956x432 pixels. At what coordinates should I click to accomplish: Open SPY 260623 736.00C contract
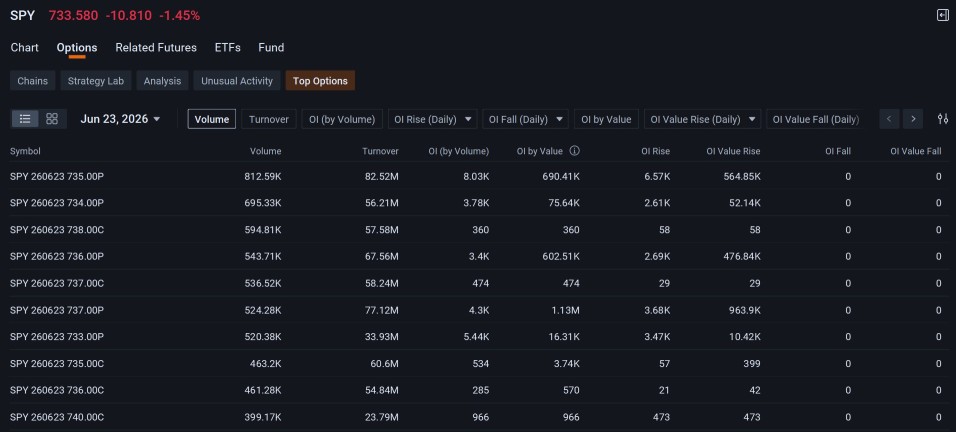coord(57,391)
